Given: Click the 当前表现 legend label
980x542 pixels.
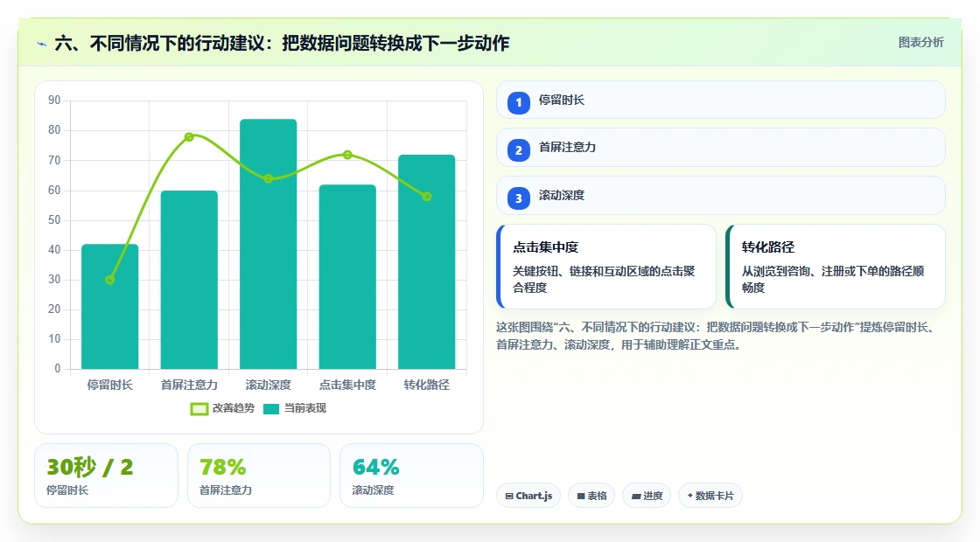Looking at the screenshot, I should (x=305, y=408).
